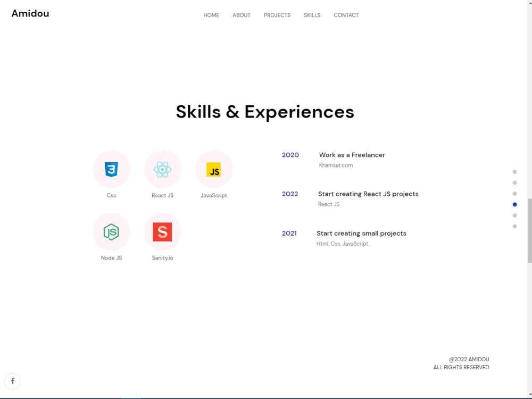
Task: Click the JavaScript JS icon
Action: [x=214, y=169]
